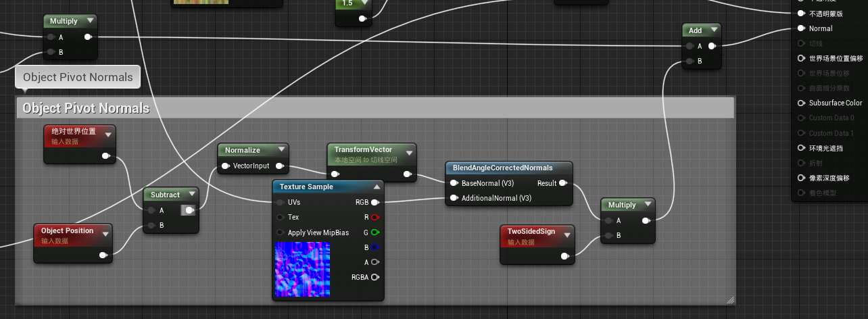
Task: Click the Result output pin on BlendAngleCorrectedNormals
Action: 564,183
